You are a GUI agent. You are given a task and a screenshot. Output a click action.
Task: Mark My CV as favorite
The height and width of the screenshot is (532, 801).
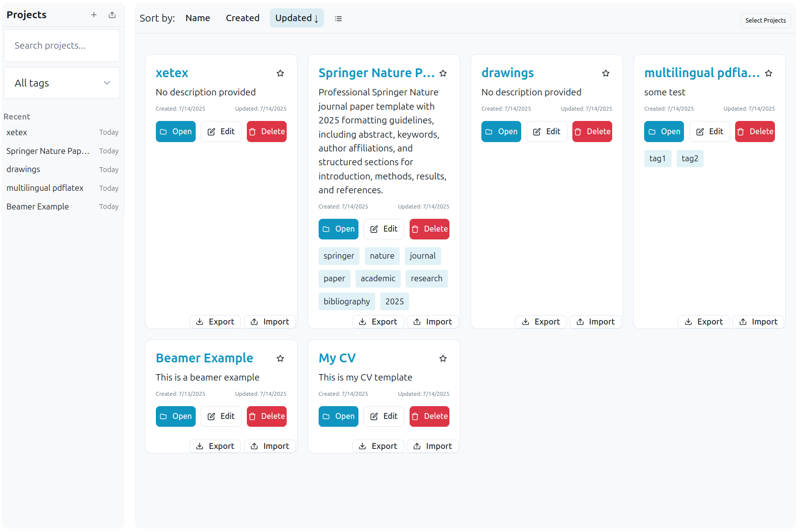click(443, 358)
